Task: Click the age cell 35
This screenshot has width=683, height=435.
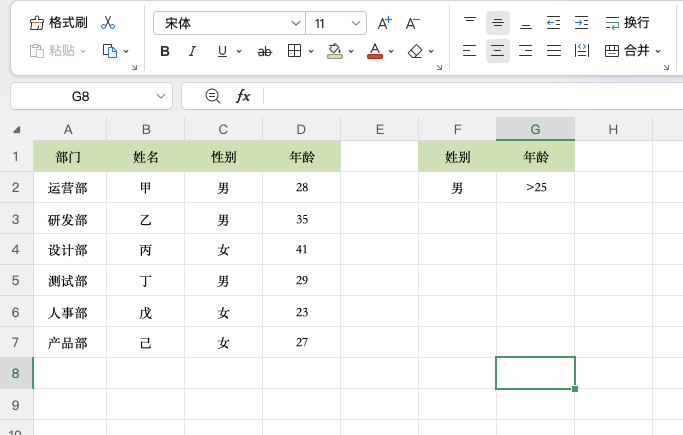Action: pyautogui.click(x=301, y=219)
